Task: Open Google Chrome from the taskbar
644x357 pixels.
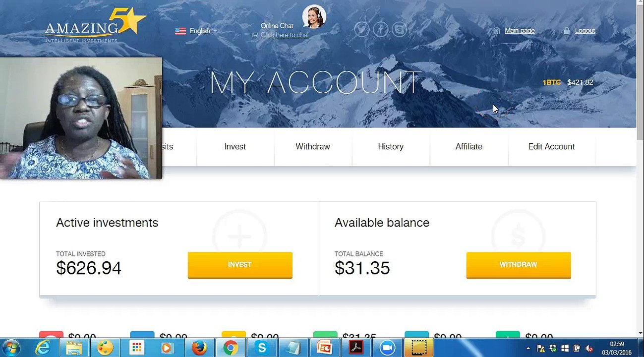Action: pyautogui.click(x=230, y=348)
